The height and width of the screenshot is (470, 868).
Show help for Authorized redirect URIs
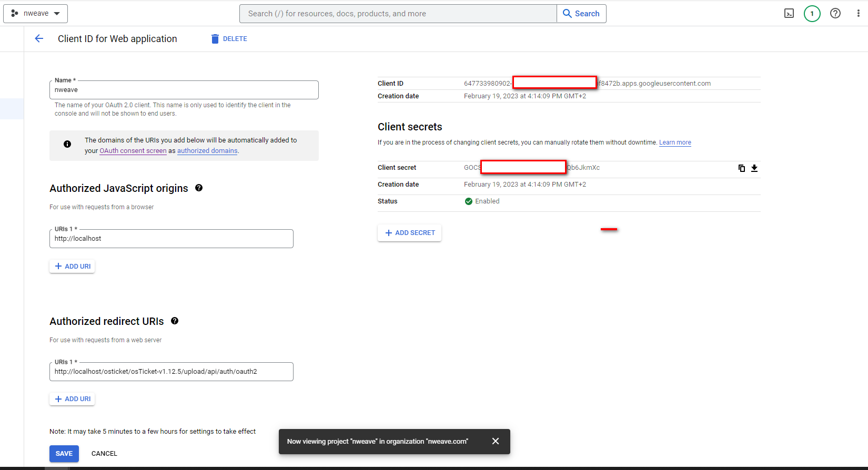click(175, 321)
